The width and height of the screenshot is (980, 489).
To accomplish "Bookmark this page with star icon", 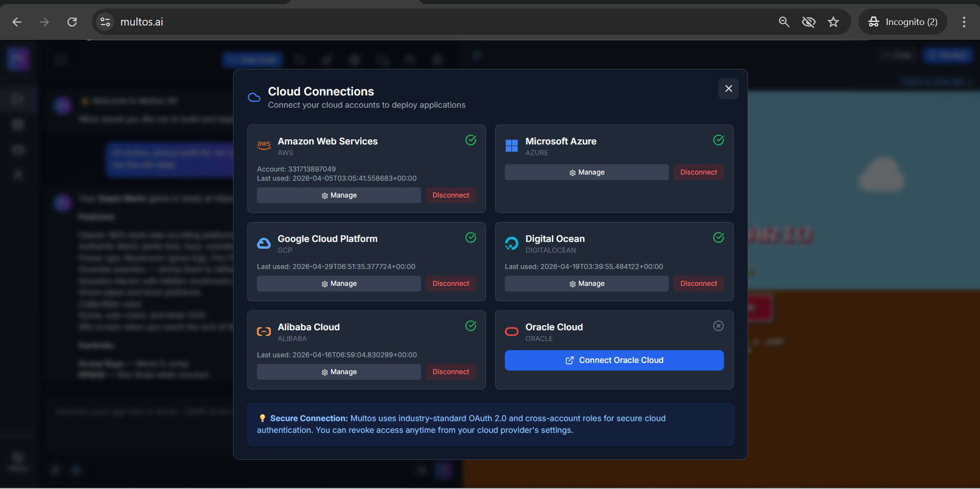I will click(833, 22).
